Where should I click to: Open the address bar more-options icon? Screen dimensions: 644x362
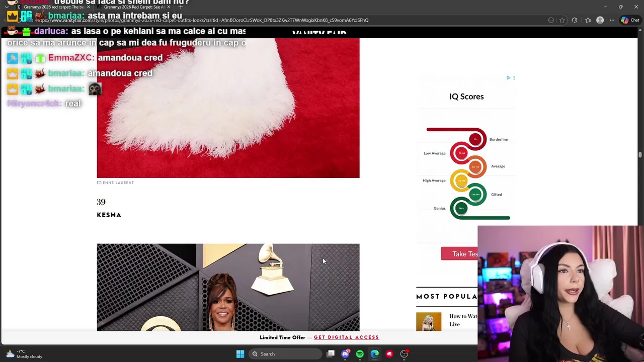[x=551, y=20]
